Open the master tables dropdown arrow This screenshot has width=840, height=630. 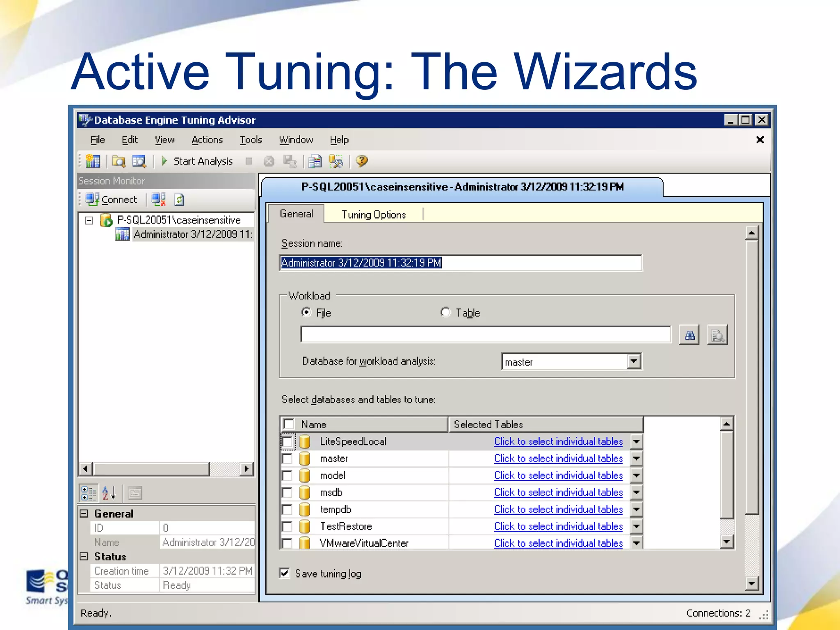pyautogui.click(x=636, y=459)
